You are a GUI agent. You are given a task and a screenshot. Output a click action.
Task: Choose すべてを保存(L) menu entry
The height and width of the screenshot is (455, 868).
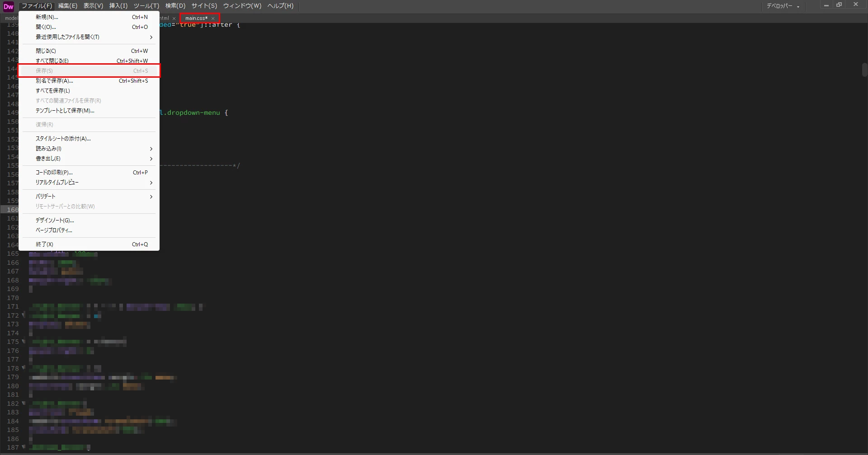89,91
